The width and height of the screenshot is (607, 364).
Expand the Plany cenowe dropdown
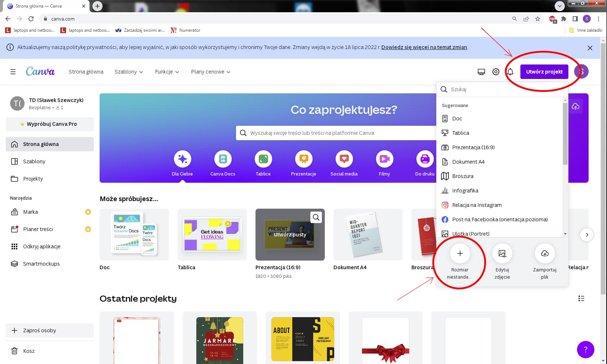click(x=211, y=72)
